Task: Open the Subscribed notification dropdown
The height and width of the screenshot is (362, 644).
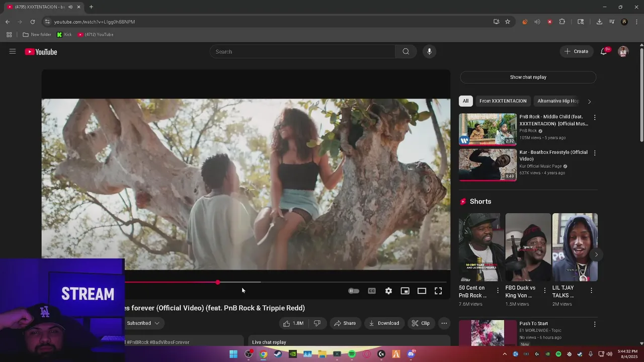Action: pyautogui.click(x=143, y=323)
